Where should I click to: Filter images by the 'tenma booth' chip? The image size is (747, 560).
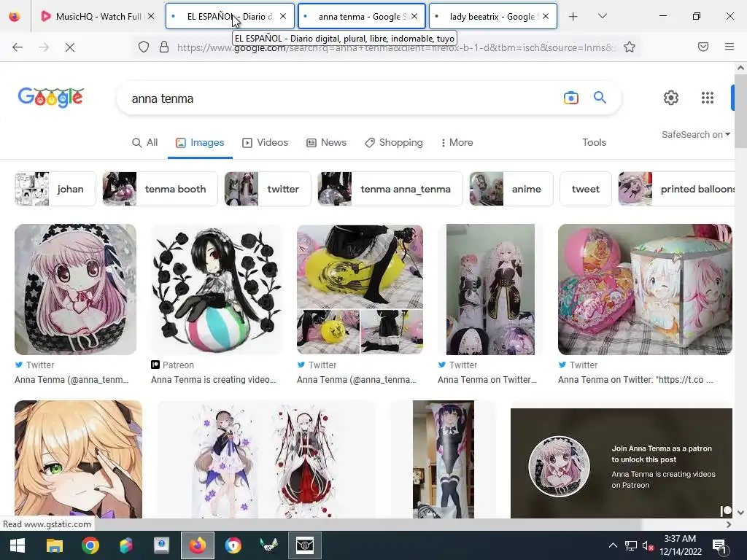coord(160,189)
